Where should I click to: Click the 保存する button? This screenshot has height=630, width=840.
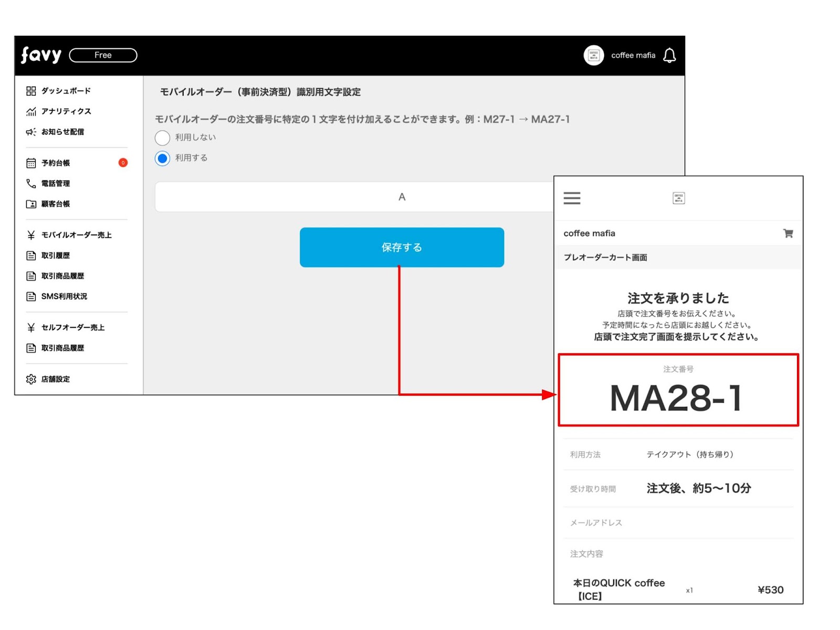[402, 247]
